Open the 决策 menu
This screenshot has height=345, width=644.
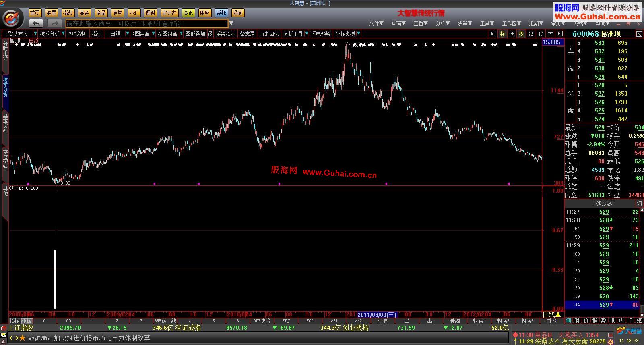click(465, 23)
